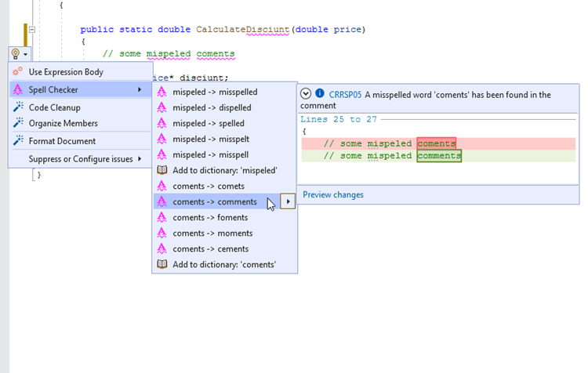Viewport: 588px width, 373px height.
Task: Add 'coments' to dictionary book icon
Action: coord(162,264)
